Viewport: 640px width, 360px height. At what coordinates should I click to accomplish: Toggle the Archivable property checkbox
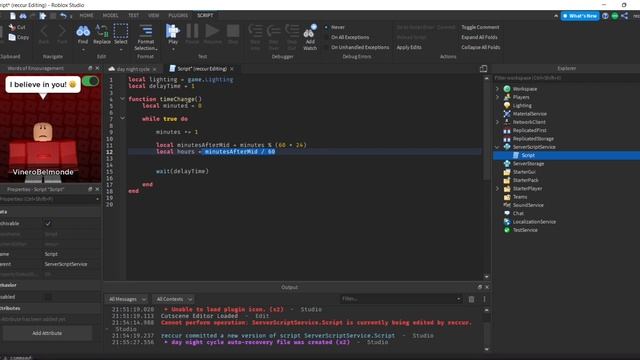[48, 224]
